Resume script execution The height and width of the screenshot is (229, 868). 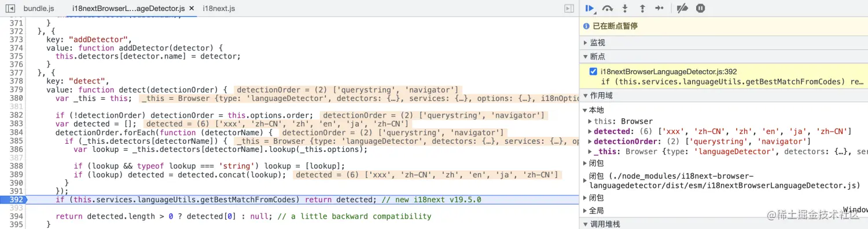pyautogui.click(x=590, y=8)
